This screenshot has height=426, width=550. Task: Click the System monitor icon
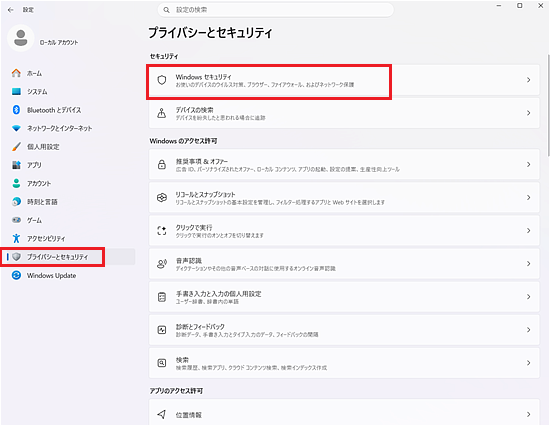(16, 92)
